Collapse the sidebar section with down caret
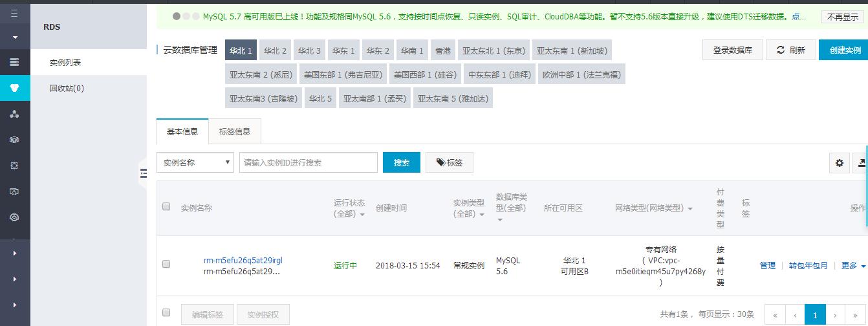Image resolution: width=868 pixels, height=326 pixels. pyautogui.click(x=15, y=38)
